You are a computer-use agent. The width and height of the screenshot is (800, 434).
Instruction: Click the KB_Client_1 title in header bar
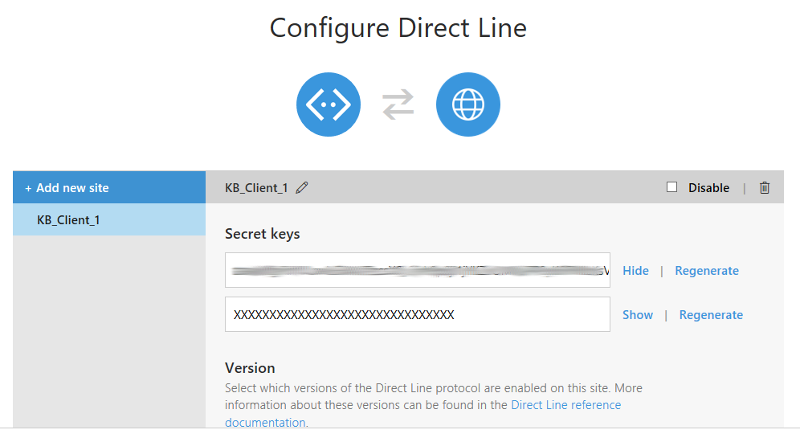click(x=256, y=188)
